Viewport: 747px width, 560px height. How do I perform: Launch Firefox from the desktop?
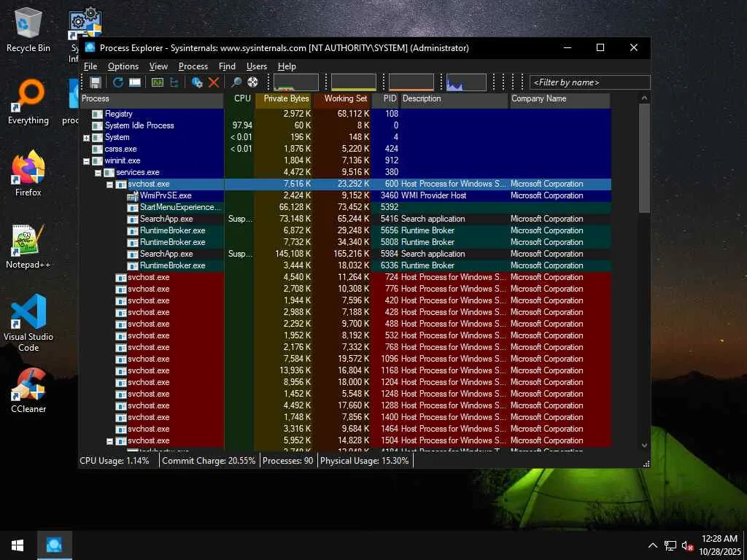28,174
